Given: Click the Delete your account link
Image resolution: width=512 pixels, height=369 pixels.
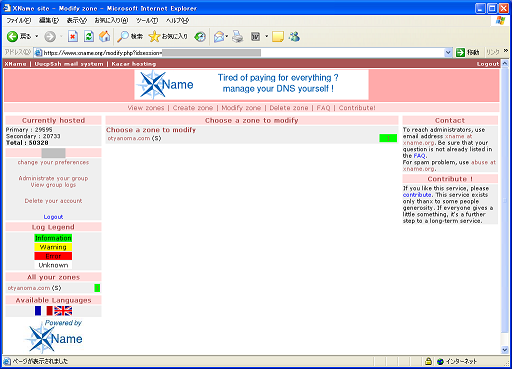Looking at the screenshot, I should tap(53, 201).
